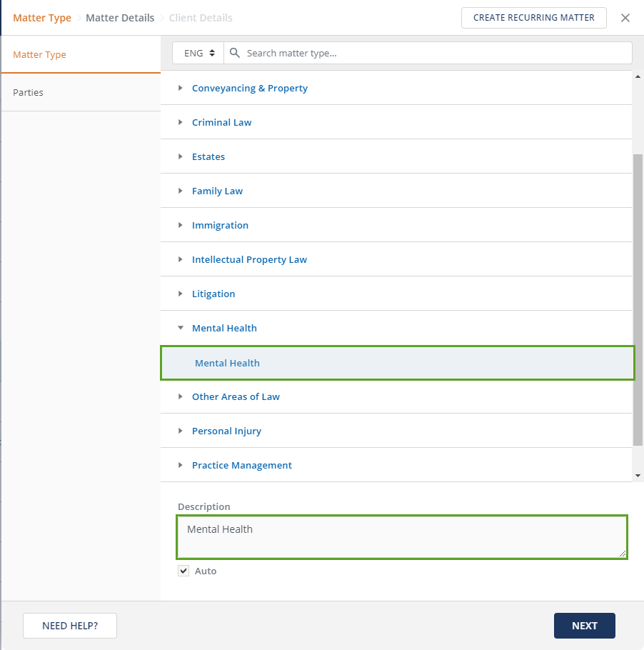Click the Search matter type field
644x650 pixels.
click(436, 54)
